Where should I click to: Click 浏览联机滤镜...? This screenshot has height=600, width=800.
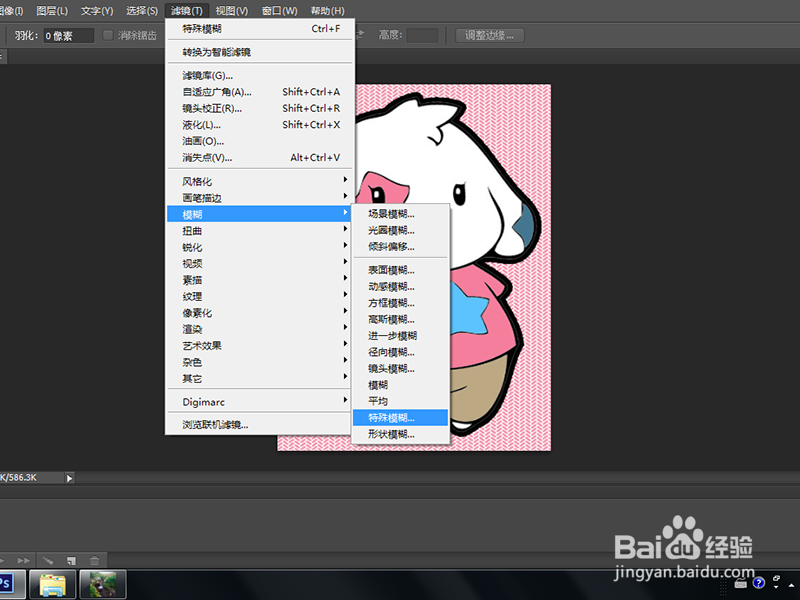coord(260,424)
